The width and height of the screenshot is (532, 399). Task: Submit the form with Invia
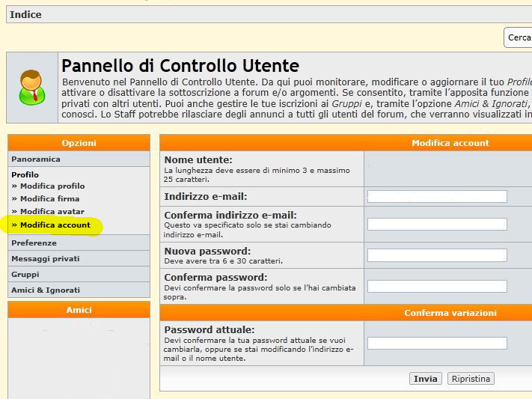coord(425,379)
